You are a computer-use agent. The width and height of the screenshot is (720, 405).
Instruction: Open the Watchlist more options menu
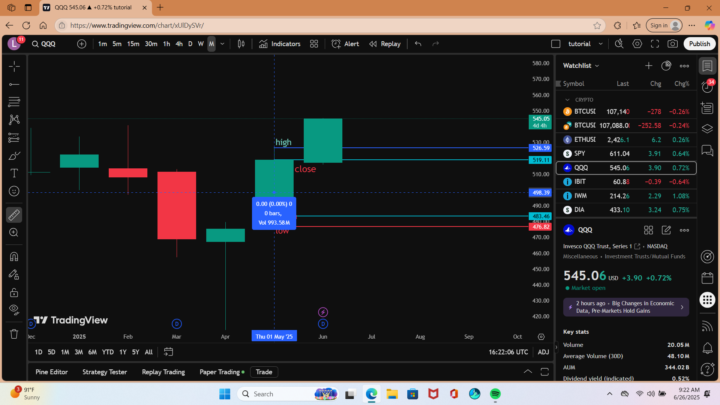point(684,66)
